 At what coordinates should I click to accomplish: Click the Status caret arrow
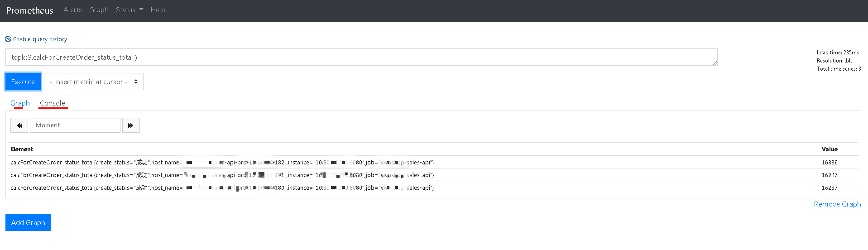141,10
